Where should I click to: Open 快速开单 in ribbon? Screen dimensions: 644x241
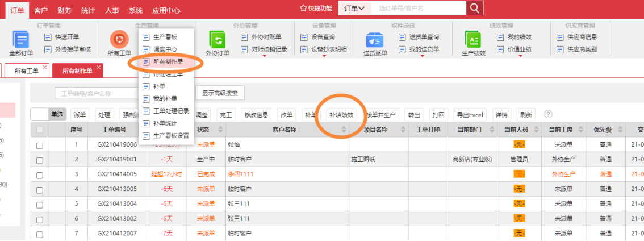[x=61, y=37]
